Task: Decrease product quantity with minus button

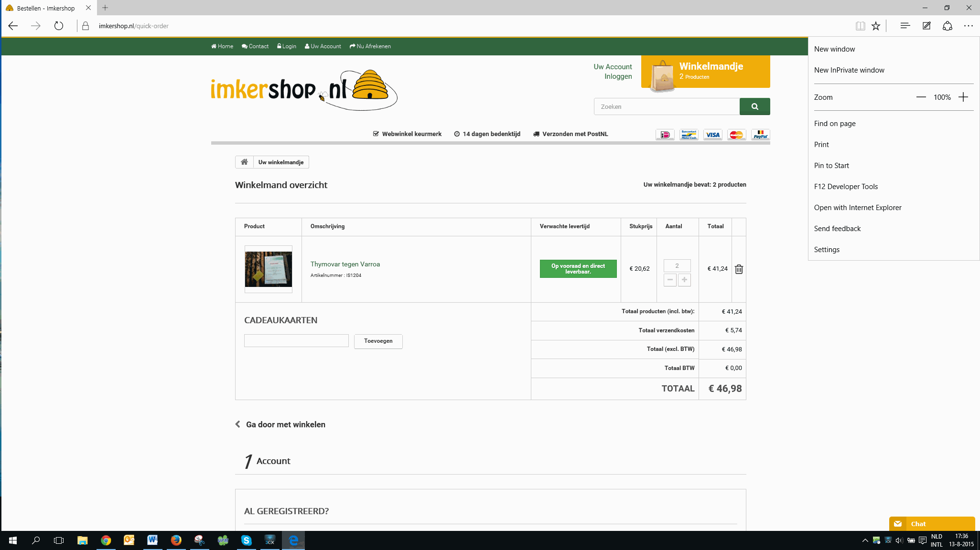Action: (x=670, y=280)
